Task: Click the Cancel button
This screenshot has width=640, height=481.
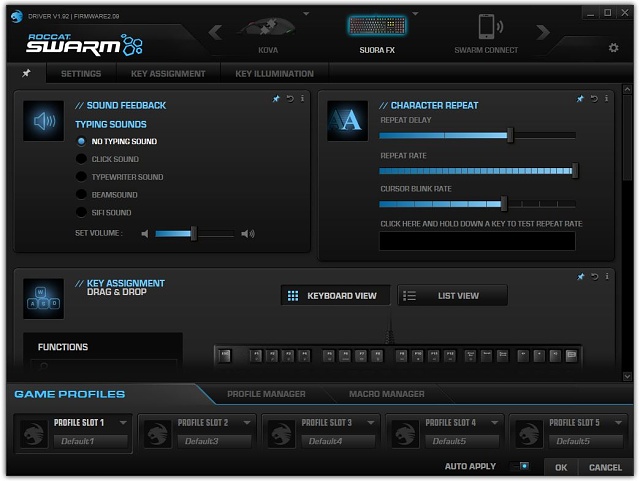Action: click(x=605, y=467)
